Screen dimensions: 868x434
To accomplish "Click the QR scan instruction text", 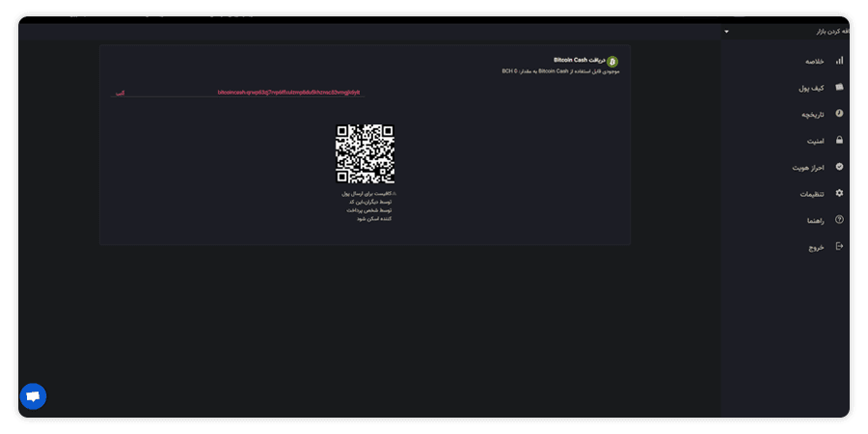I will 369,206.
